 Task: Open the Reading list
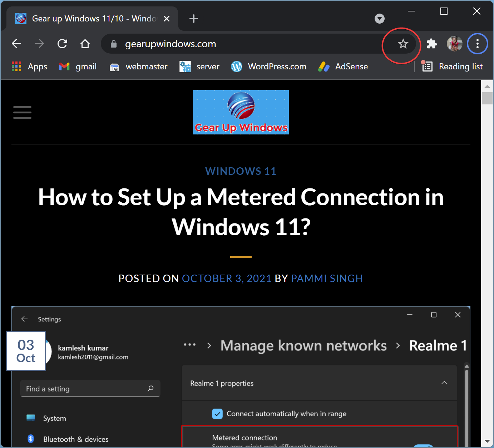(x=453, y=67)
